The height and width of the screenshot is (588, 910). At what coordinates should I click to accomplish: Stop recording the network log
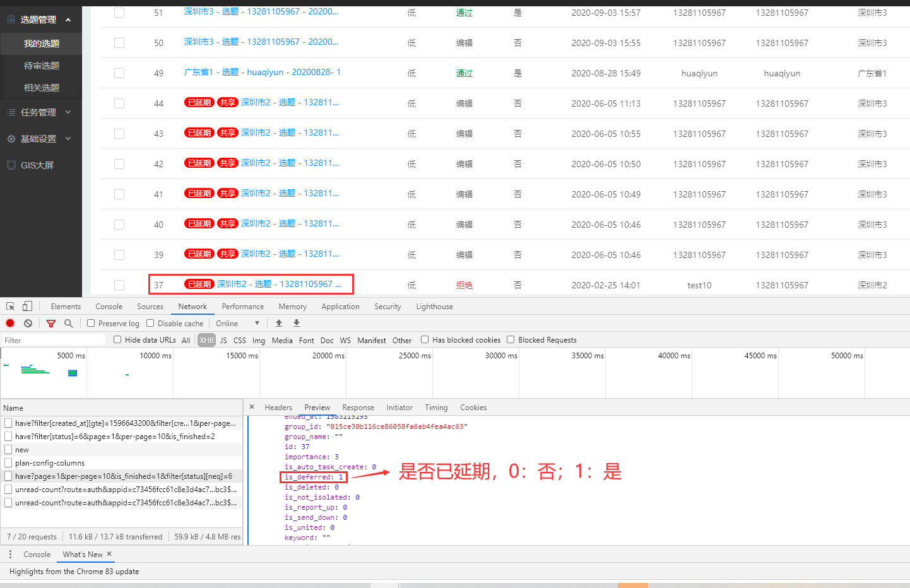pos(10,323)
